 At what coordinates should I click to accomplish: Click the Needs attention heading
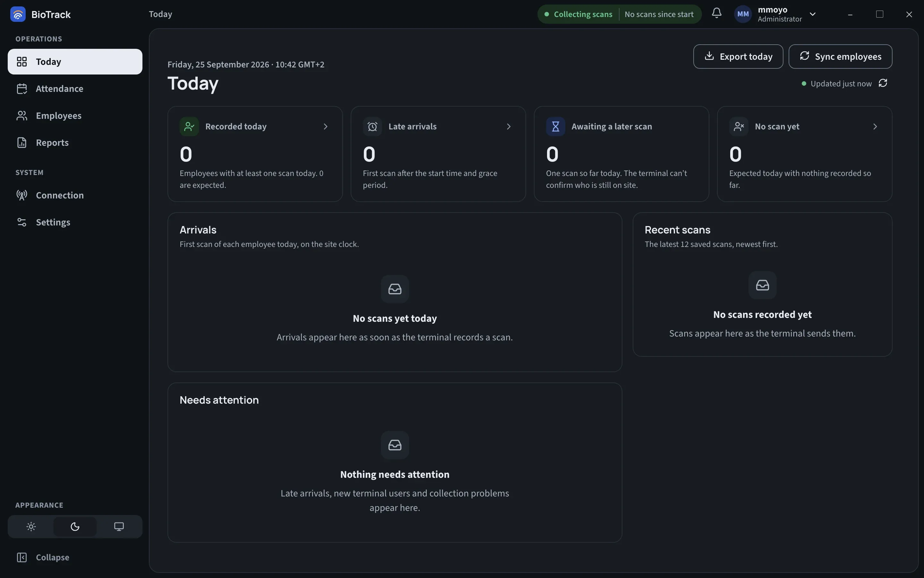[x=219, y=400]
